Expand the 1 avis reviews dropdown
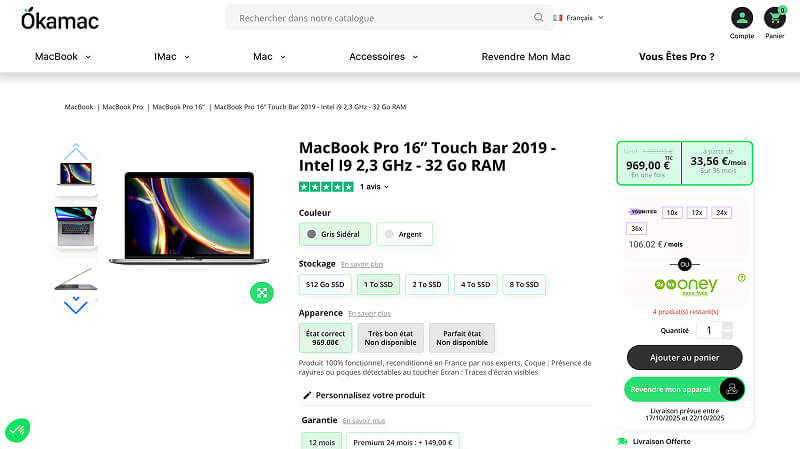The image size is (800, 449). [x=374, y=187]
